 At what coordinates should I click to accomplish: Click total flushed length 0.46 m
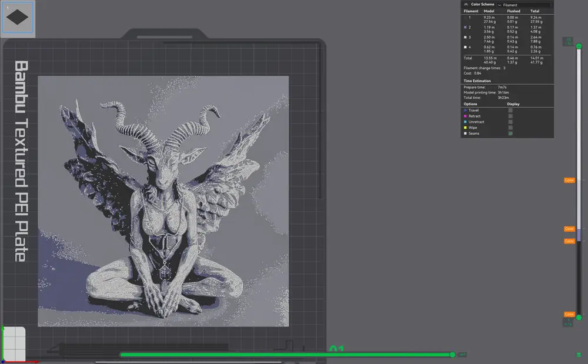[513, 58]
